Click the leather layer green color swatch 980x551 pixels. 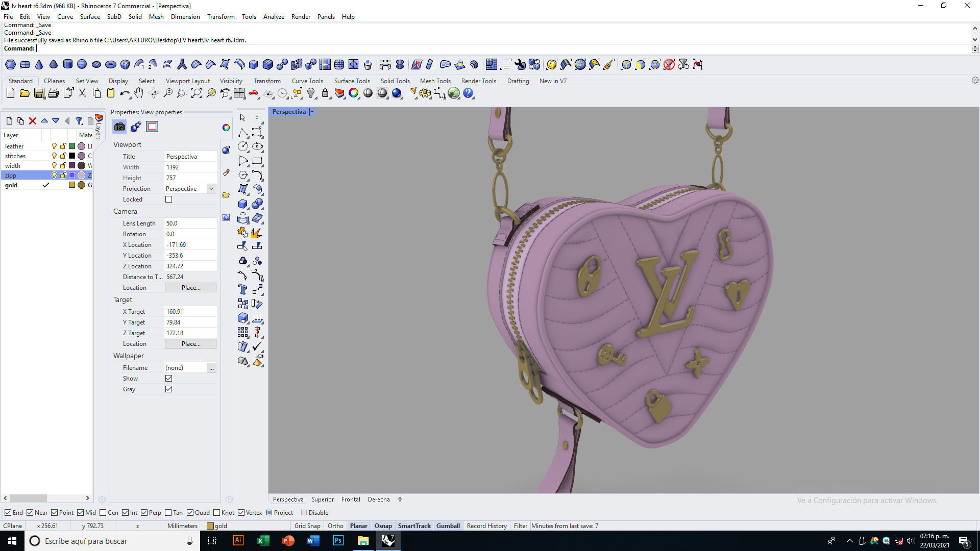point(72,146)
